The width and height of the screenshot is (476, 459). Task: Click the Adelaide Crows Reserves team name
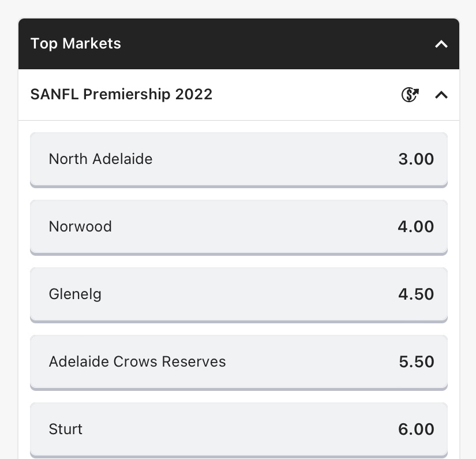click(x=137, y=361)
